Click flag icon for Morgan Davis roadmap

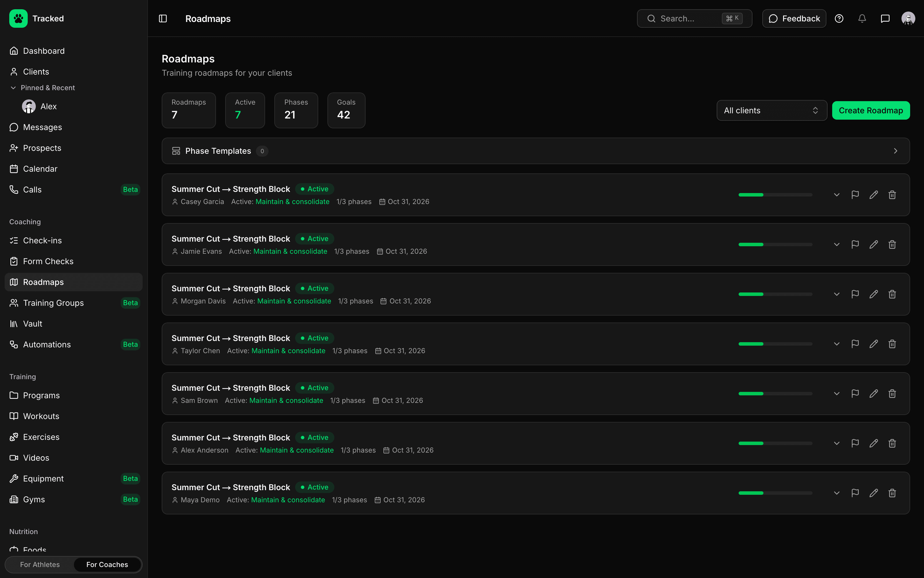[855, 294]
